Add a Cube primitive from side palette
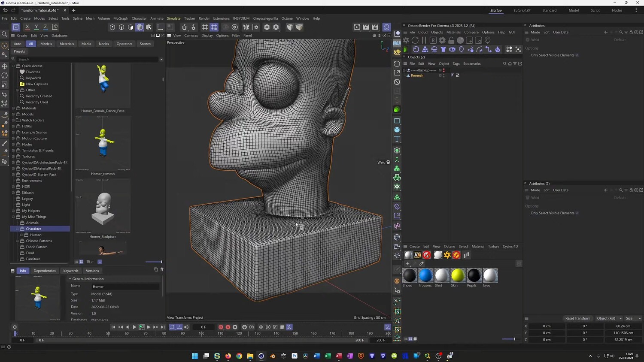This screenshot has width=644, height=362. tap(397, 130)
